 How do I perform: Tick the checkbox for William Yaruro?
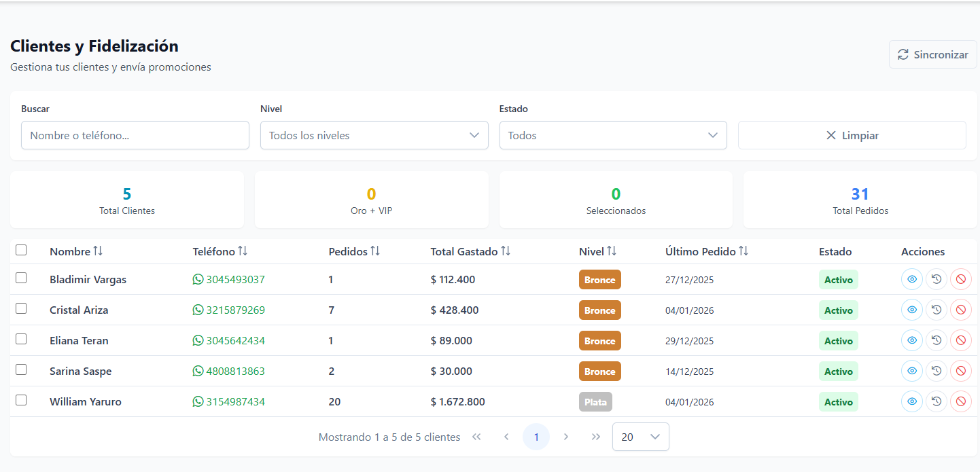pos(21,400)
